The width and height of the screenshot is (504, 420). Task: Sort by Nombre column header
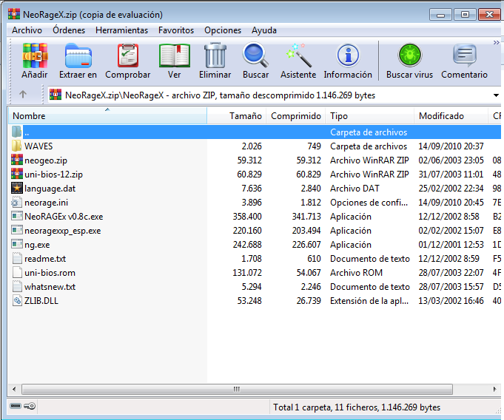pos(107,115)
